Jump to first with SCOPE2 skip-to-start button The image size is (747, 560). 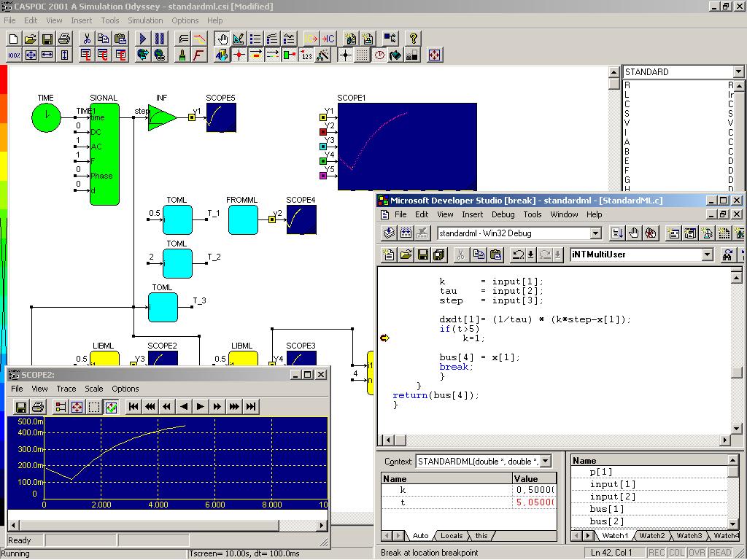133,407
